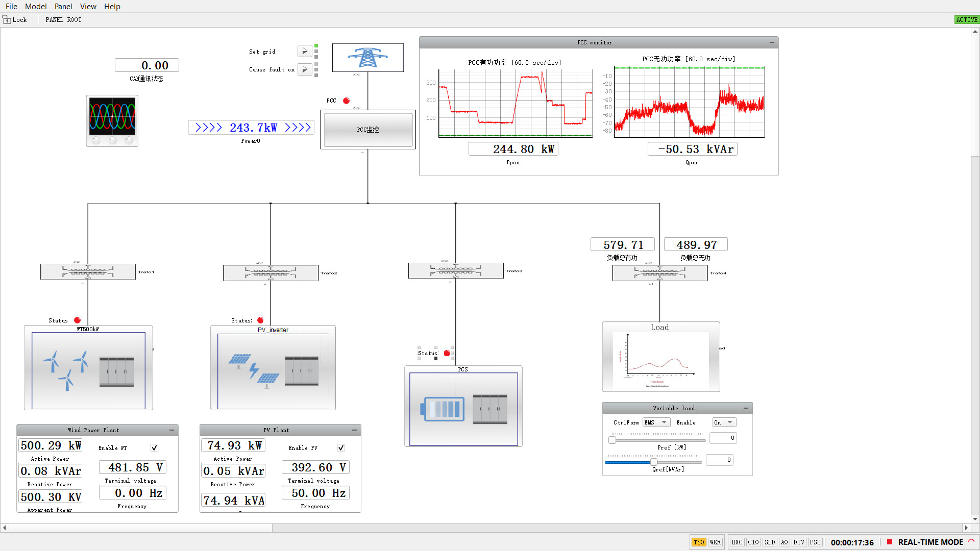This screenshot has height=551, width=980.
Task: Click the TSO status bar button
Action: 698,542
